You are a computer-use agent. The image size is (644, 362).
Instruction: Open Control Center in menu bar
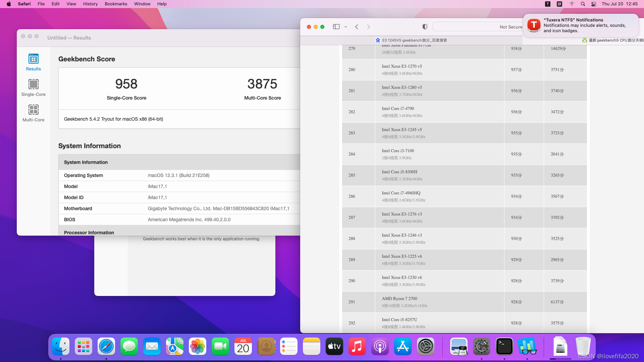[x=593, y=4]
